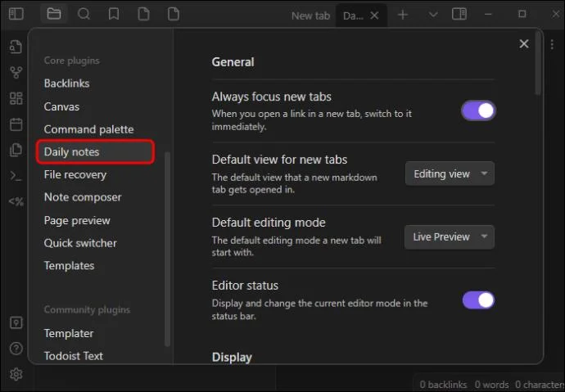Open Backlinks plugin settings

tap(66, 83)
